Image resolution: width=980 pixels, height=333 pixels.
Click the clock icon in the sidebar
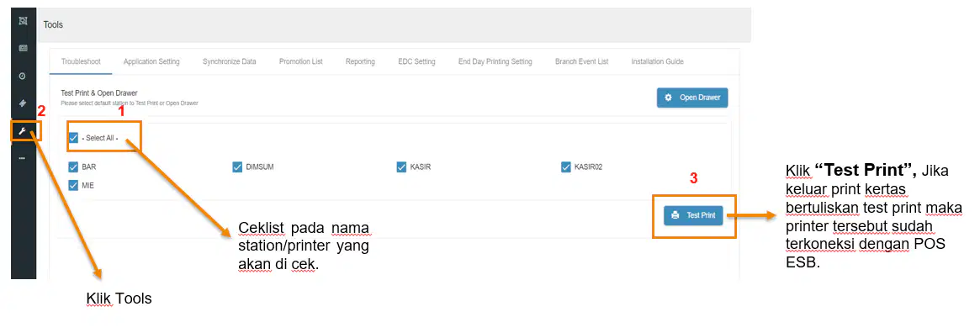coord(23,76)
